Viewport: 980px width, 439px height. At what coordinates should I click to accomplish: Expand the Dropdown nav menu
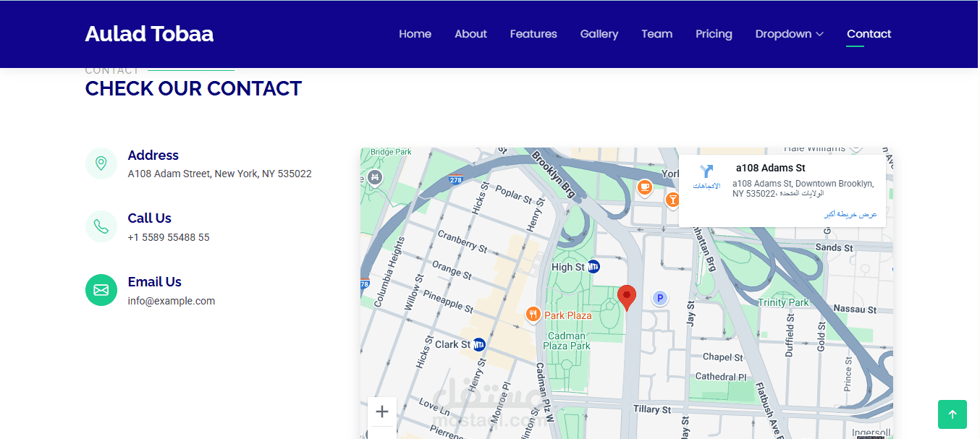789,34
